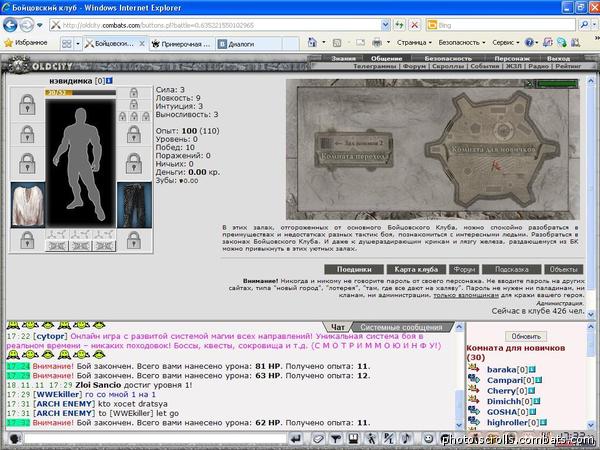Click the Поединки button
Image resolution: width=600 pixels, height=450 pixels.
[x=354, y=269]
